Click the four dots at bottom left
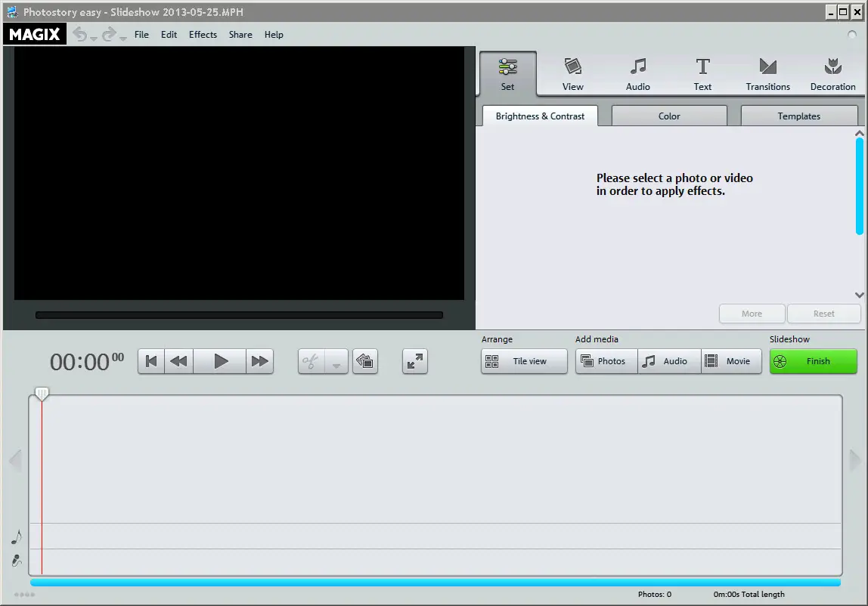Screen dimensions: 868x606 (x=24, y=595)
